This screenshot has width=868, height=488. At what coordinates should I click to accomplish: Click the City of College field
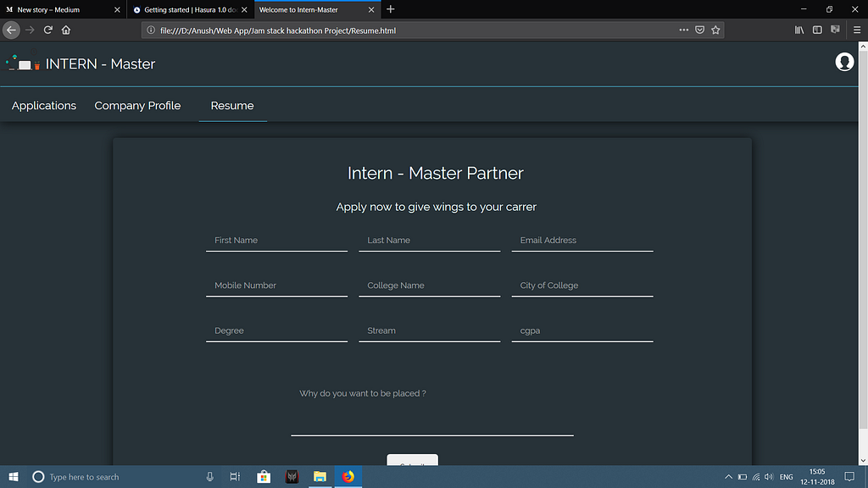pos(582,286)
